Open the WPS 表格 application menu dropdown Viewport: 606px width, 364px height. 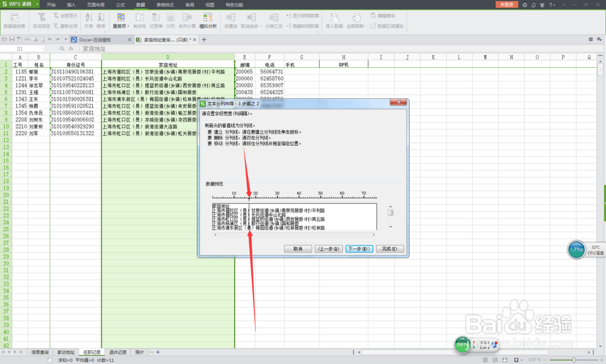click(38, 4)
